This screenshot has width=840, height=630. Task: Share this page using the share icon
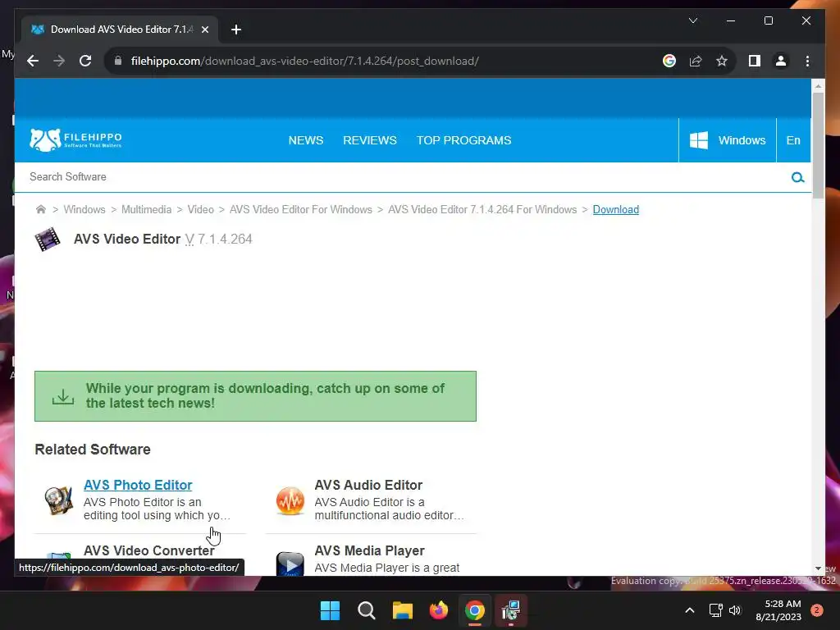coord(696,61)
